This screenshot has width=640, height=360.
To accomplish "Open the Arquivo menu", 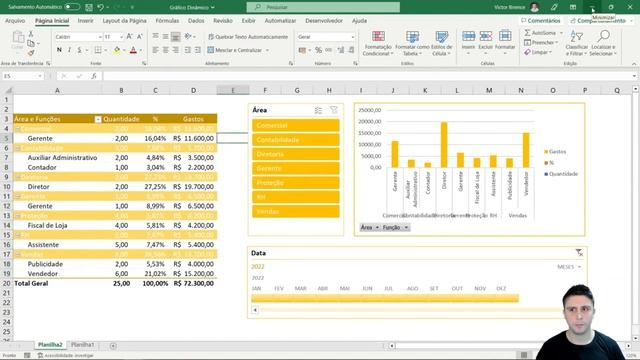I will [15, 20].
